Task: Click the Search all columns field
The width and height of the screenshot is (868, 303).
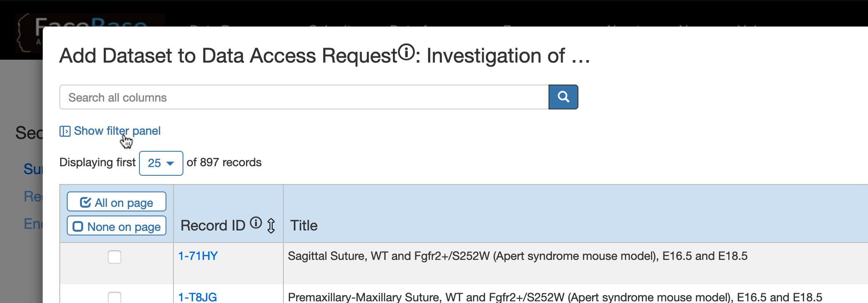Action: (304, 97)
